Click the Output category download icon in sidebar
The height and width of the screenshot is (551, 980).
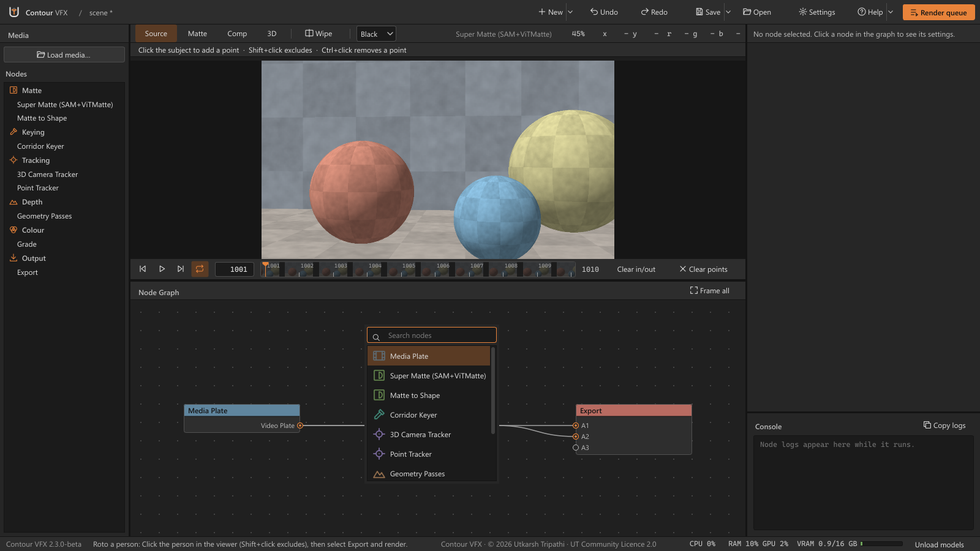(13, 258)
